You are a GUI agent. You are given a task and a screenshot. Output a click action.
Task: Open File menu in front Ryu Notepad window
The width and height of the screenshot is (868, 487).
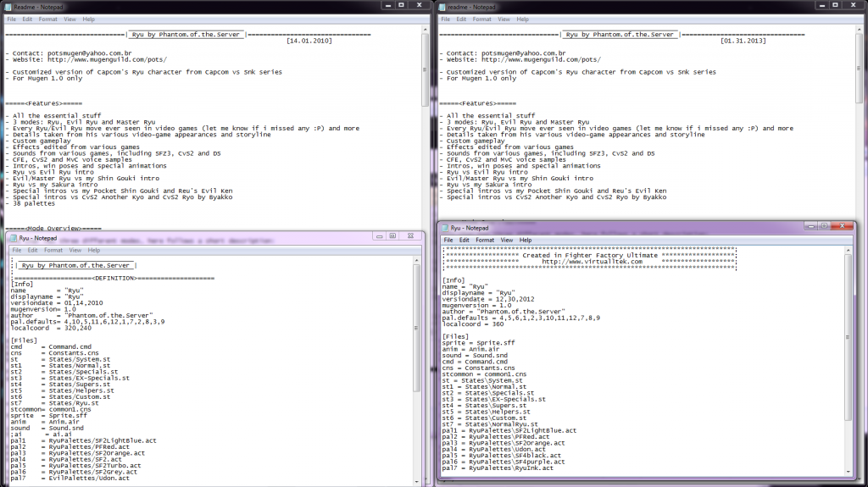click(448, 241)
